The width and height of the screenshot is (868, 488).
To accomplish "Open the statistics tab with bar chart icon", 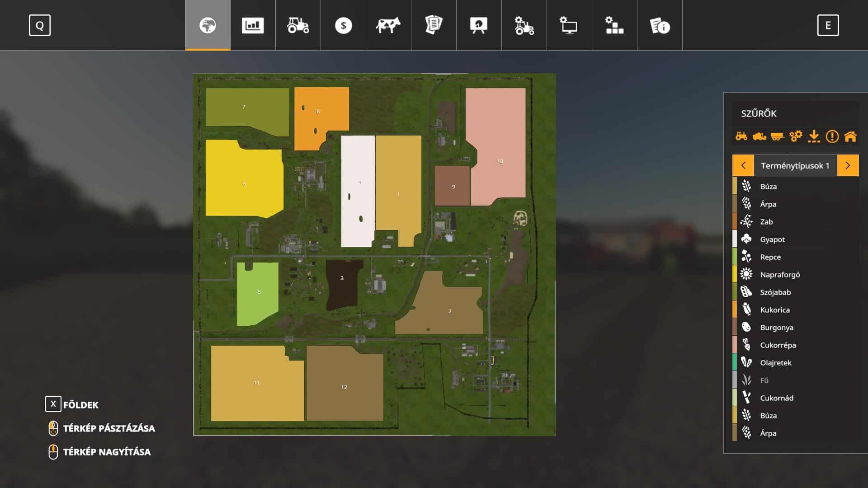I will click(x=253, y=25).
